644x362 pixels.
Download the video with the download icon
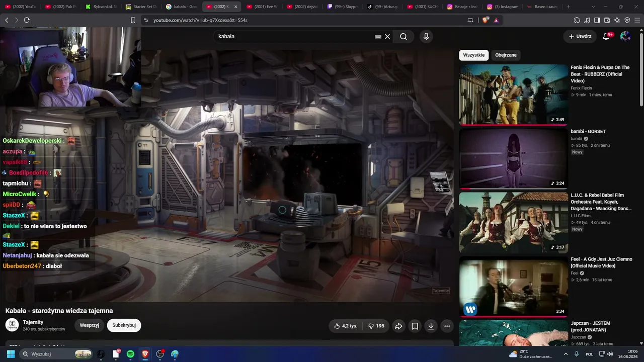click(431, 326)
